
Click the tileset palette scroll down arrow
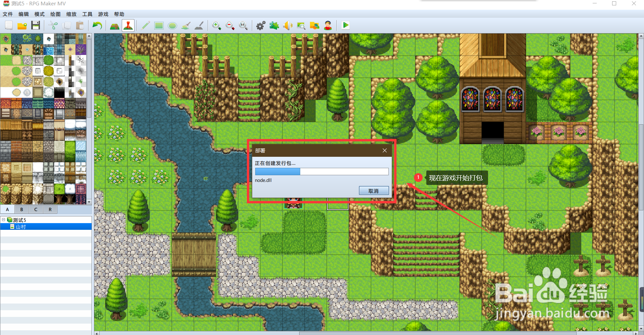(x=89, y=202)
